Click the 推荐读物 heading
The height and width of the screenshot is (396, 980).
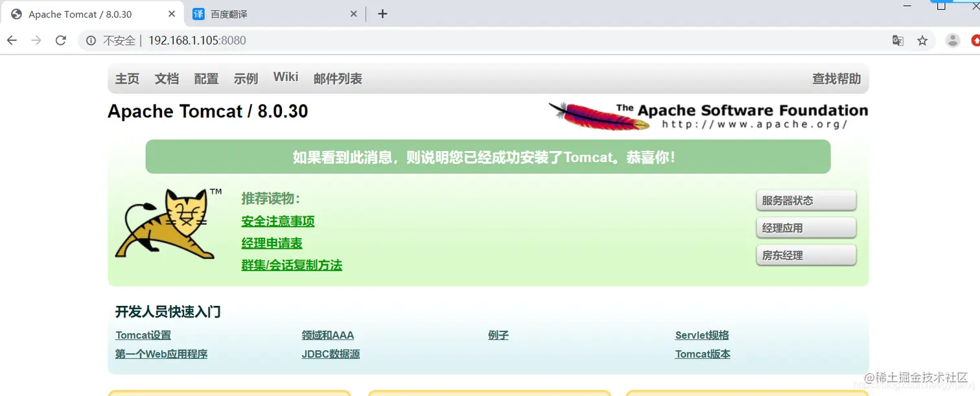click(x=271, y=198)
